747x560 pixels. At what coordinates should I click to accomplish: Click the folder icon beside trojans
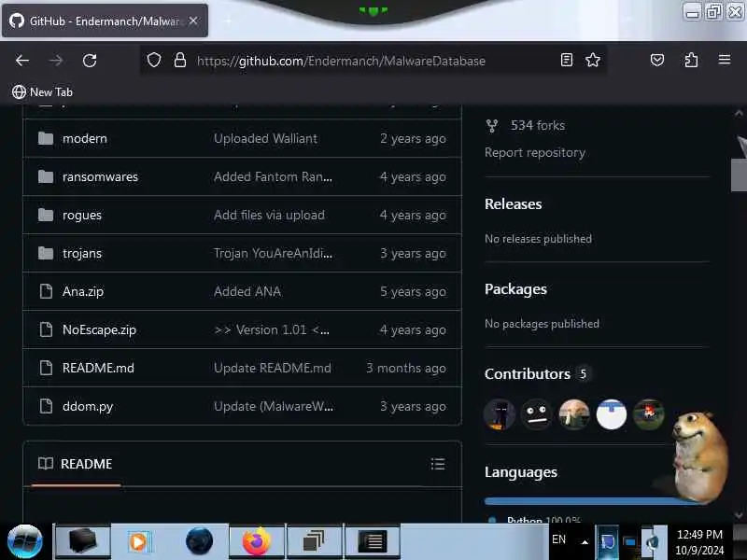pyautogui.click(x=46, y=253)
